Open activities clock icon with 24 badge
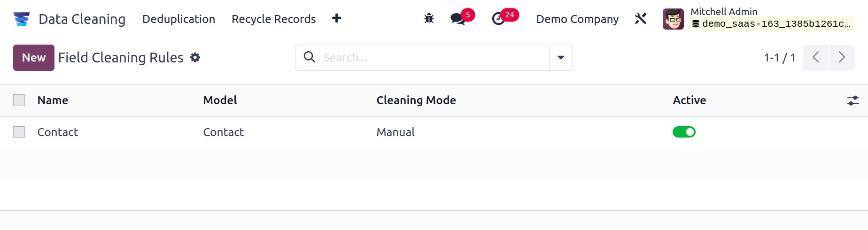Image resolution: width=868 pixels, height=230 pixels. (498, 19)
